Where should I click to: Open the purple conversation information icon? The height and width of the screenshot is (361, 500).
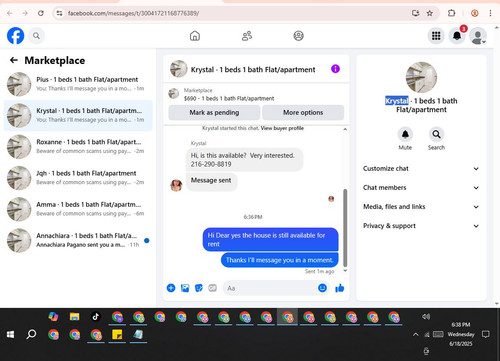(335, 69)
